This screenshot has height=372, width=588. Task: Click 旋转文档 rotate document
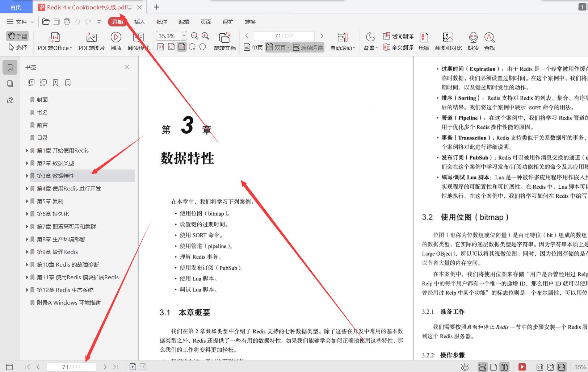click(x=224, y=42)
